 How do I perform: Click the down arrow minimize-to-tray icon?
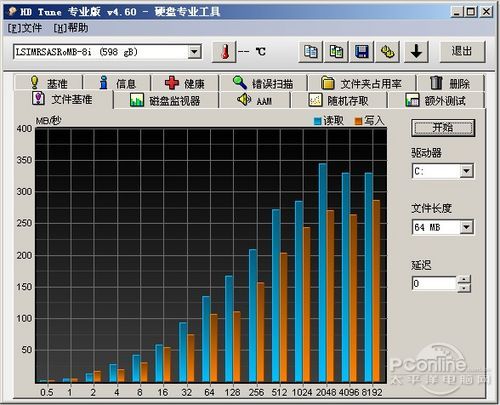pos(416,52)
